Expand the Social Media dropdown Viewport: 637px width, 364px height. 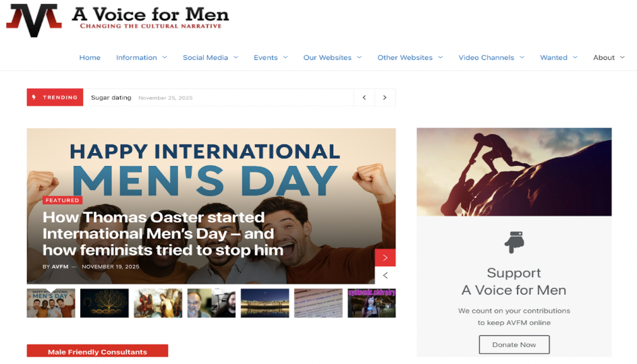click(x=210, y=58)
